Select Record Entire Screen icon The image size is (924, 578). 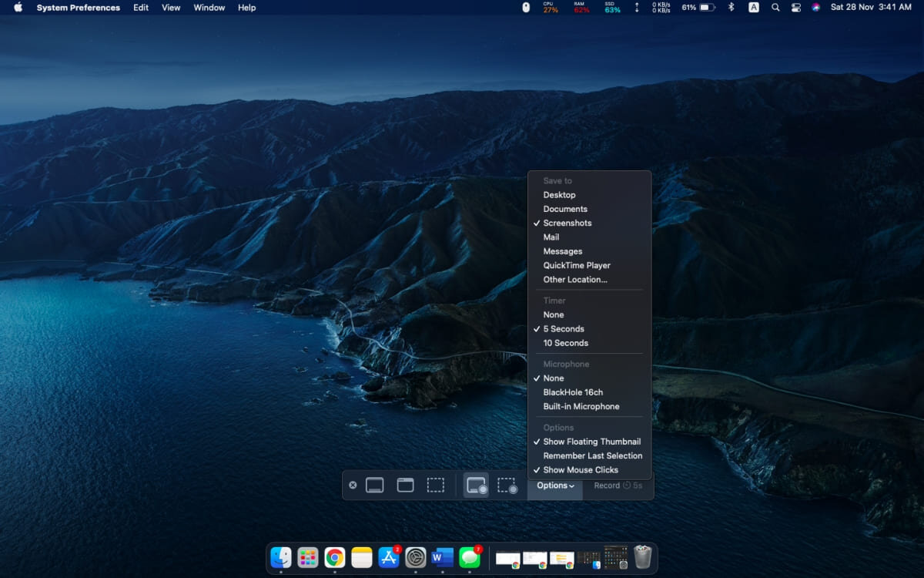(x=477, y=486)
